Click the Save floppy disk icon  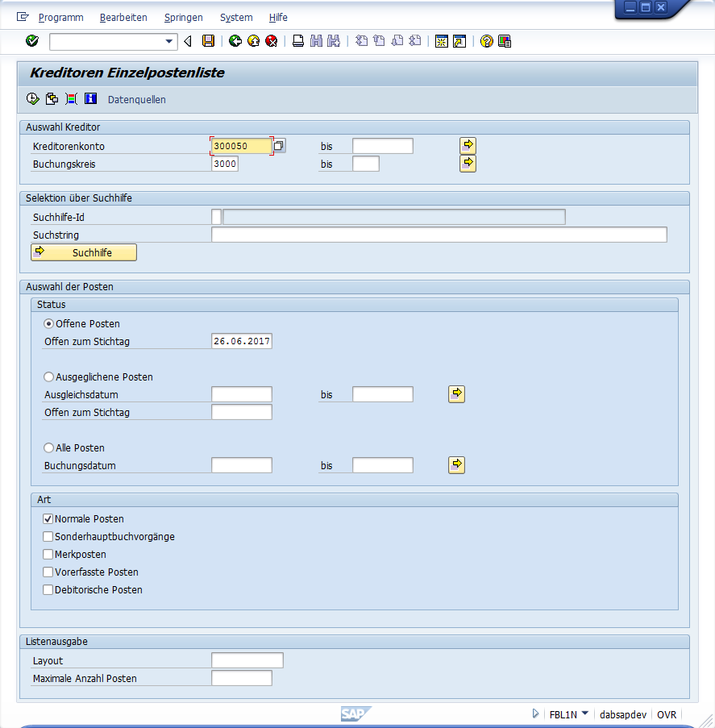[209, 41]
